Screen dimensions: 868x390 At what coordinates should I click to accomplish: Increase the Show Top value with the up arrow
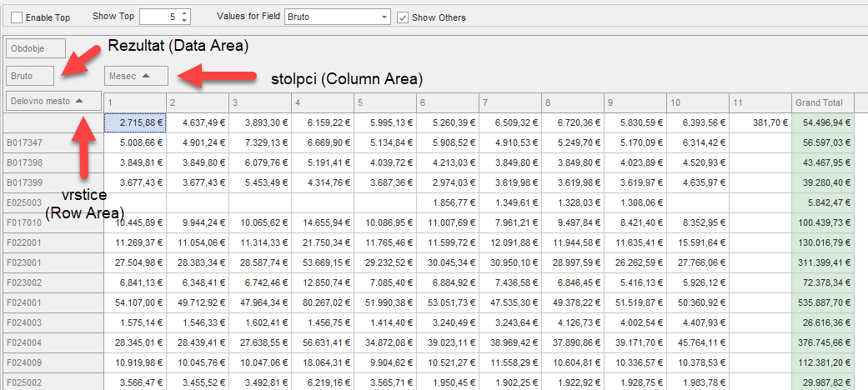tap(185, 13)
